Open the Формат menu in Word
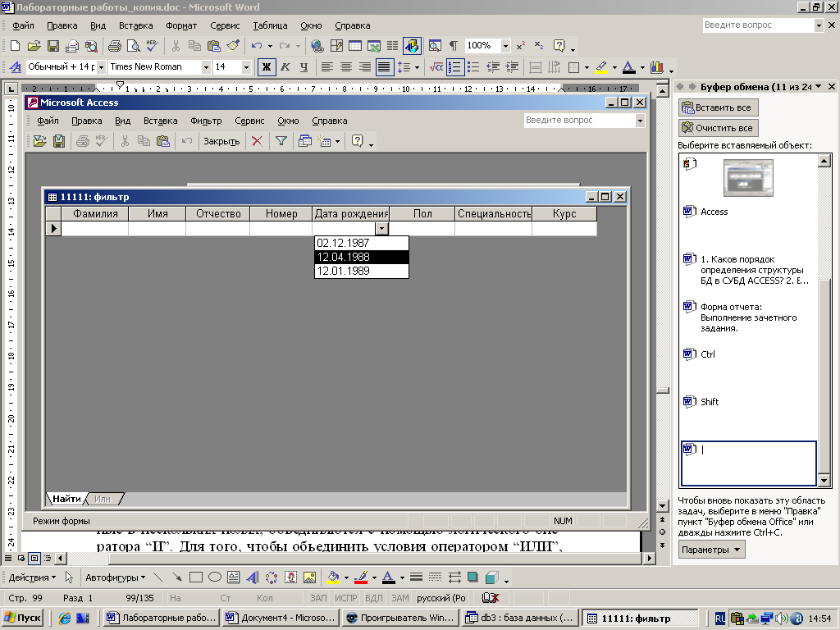The image size is (840, 630). pyautogui.click(x=181, y=25)
